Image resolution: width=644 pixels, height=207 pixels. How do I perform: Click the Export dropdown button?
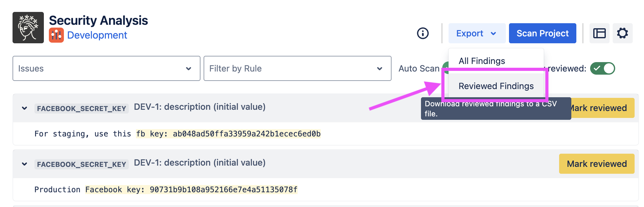476,33
